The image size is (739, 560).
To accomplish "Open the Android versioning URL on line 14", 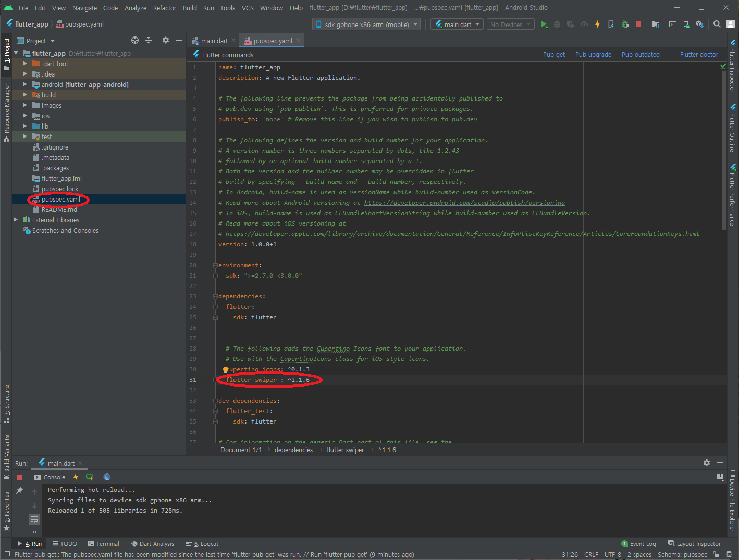I will coord(464,203).
